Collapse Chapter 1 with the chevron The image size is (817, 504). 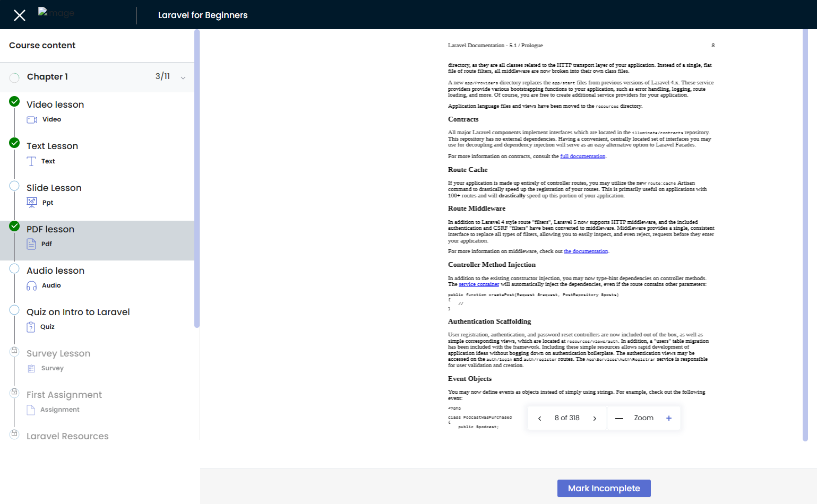coord(183,78)
